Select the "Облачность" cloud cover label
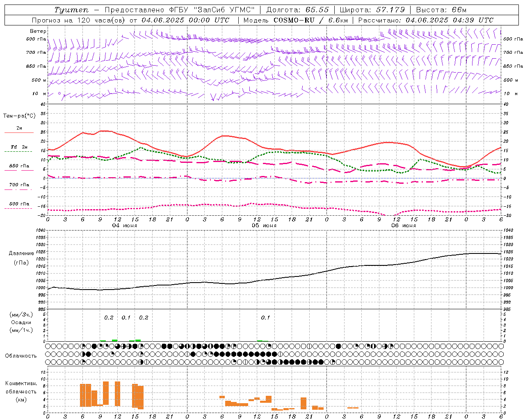Image resolution: width=525 pixels, height=420 pixels. (x=21, y=356)
